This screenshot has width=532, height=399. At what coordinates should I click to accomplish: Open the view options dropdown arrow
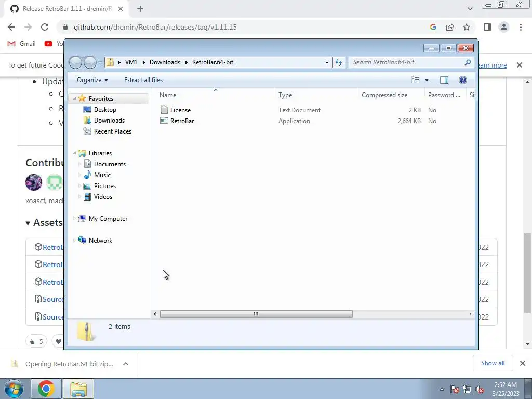[427, 80]
